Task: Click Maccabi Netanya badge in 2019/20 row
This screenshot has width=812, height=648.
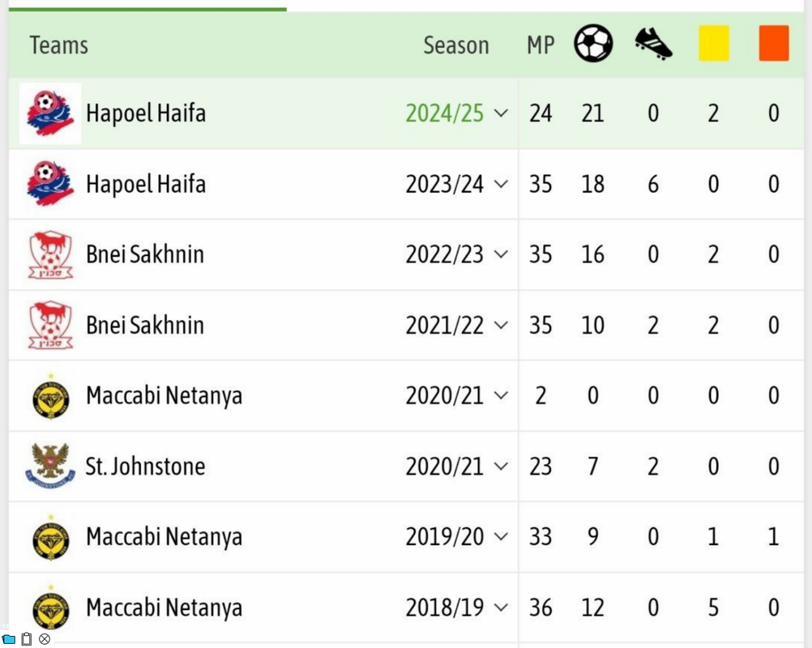Action: tap(51, 538)
